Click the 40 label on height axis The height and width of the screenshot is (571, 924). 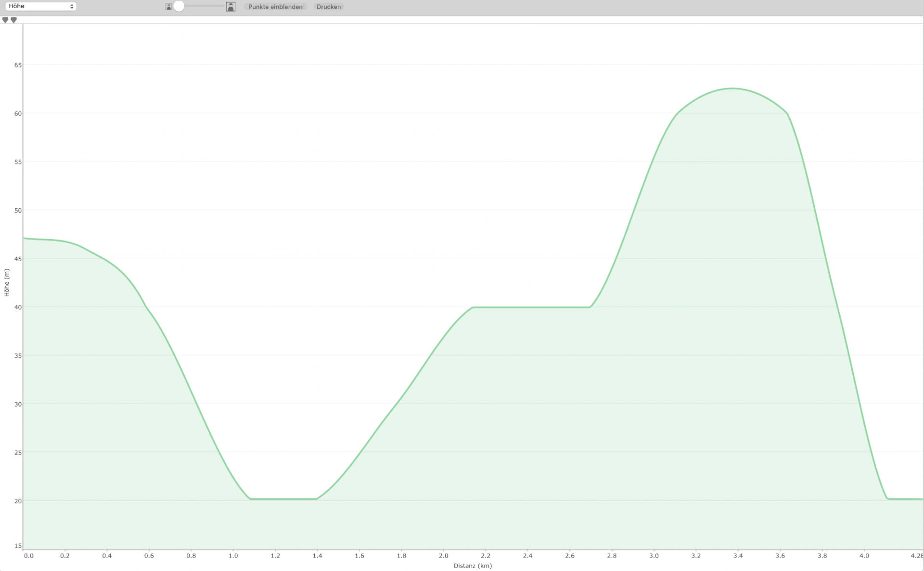18,307
